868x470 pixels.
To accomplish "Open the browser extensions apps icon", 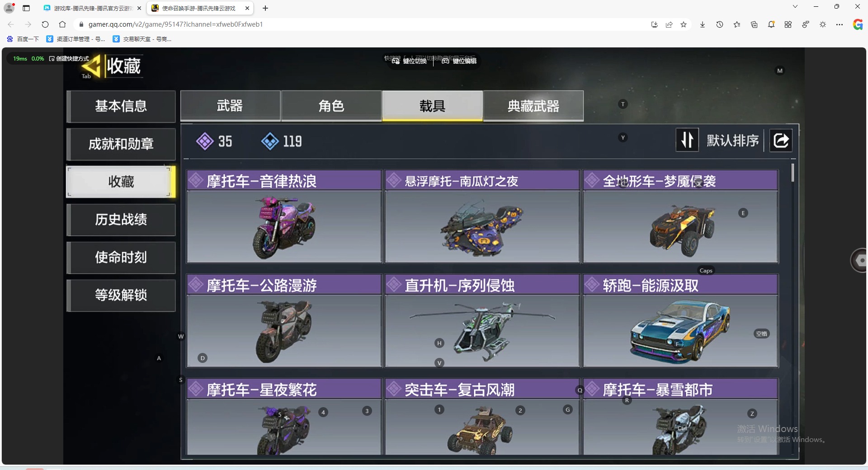I will click(788, 24).
